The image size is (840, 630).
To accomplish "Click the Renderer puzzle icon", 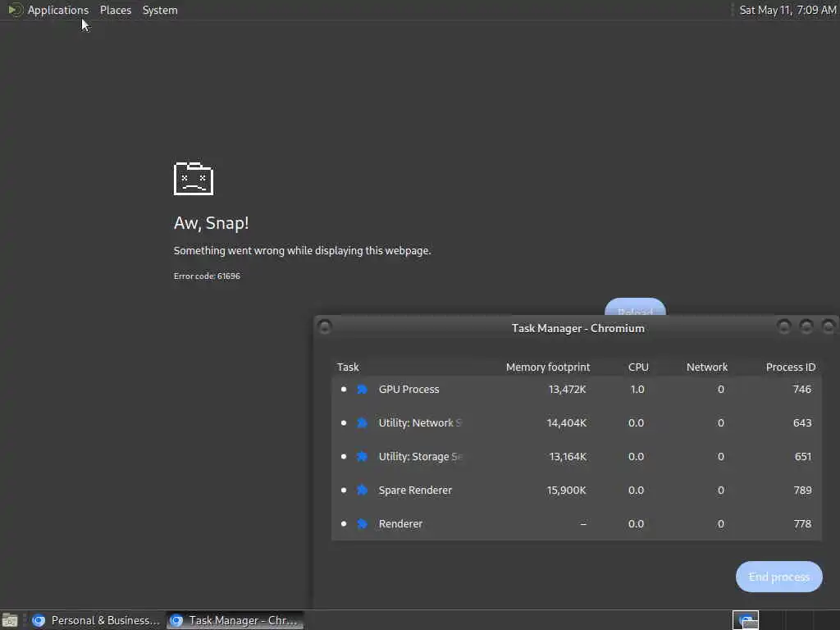I will point(362,524).
